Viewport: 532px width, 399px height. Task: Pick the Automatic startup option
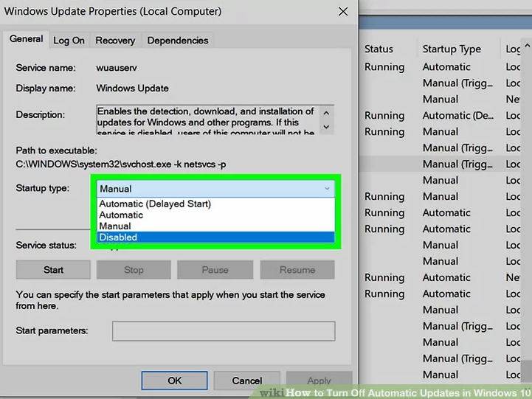click(122, 215)
